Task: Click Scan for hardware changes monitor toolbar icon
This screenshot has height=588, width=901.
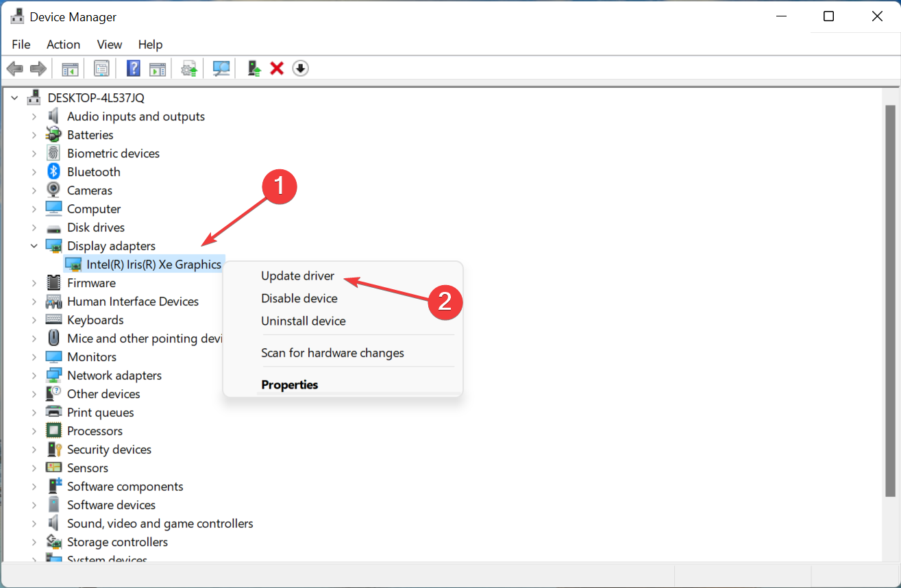Action: [221, 69]
